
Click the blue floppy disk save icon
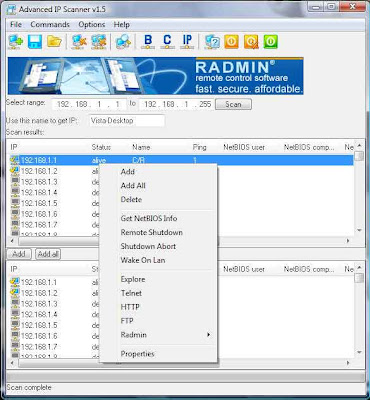(x=35, y=42)
